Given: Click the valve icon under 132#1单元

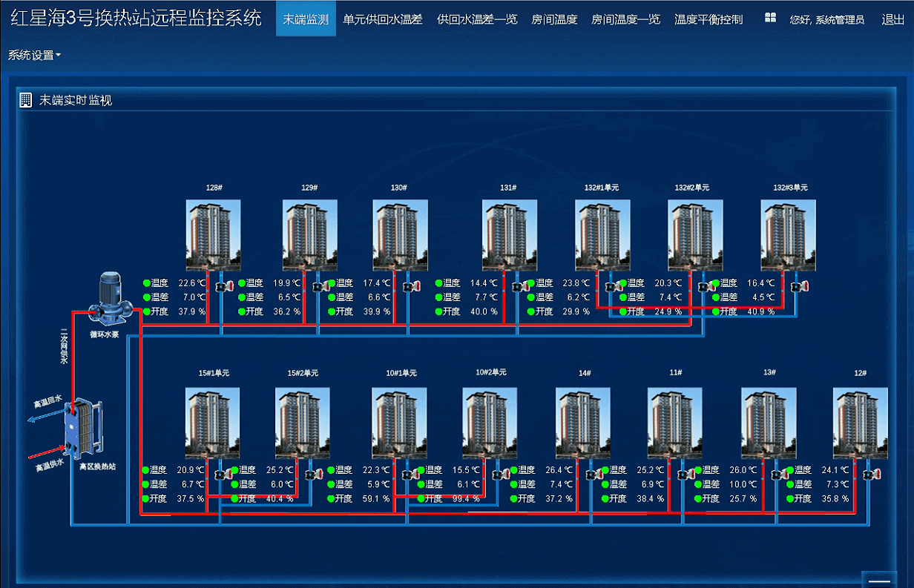Looking at the screenshot, I should pos(613,286).
